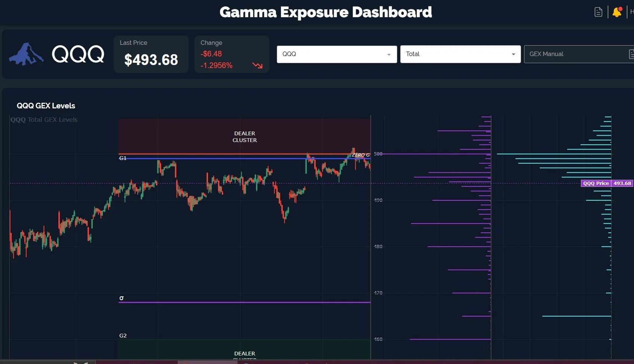
Task: Focus the GEX Manual input field
Action: 579,54
